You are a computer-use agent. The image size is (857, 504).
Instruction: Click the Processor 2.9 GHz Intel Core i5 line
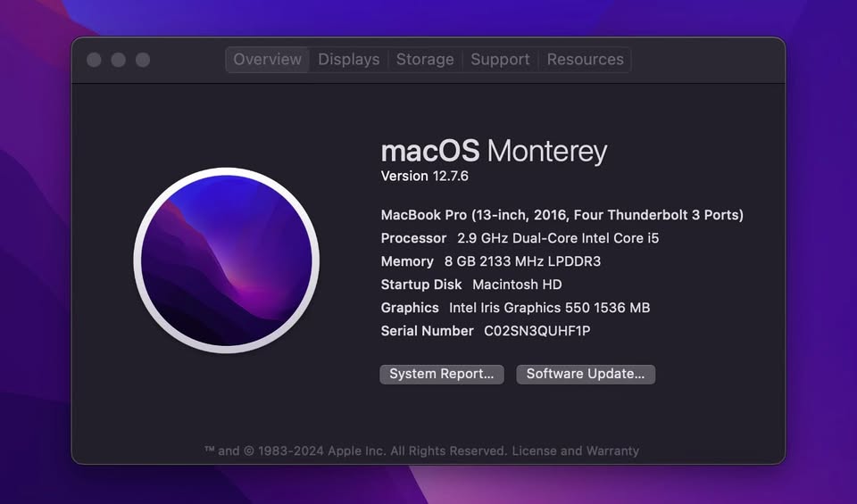[520, 238]
